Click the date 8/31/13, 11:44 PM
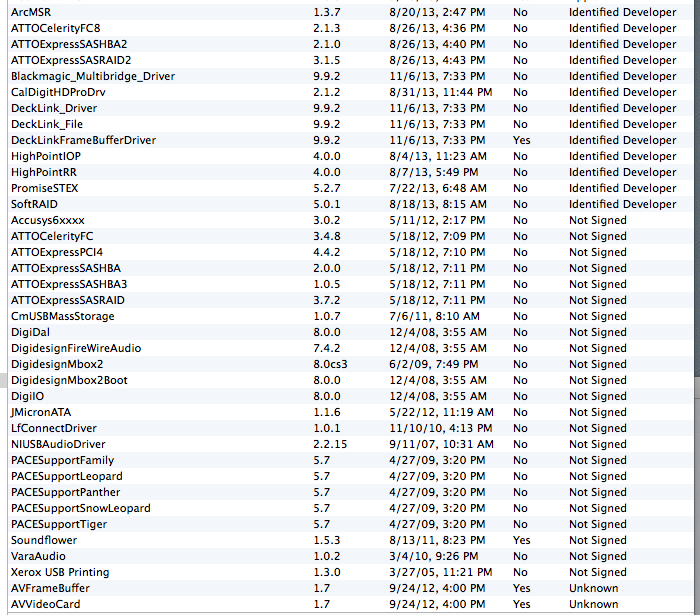The image size is (700, 615). pos(441,93)
